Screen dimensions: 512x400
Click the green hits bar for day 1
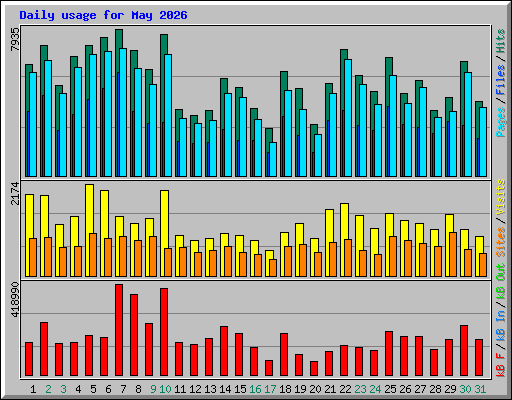27,87
